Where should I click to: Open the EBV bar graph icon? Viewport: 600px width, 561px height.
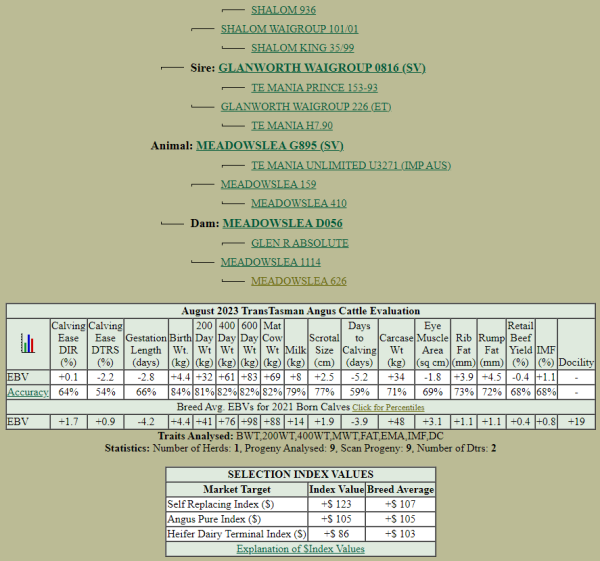pyautogui.click(x=28, y=344)
